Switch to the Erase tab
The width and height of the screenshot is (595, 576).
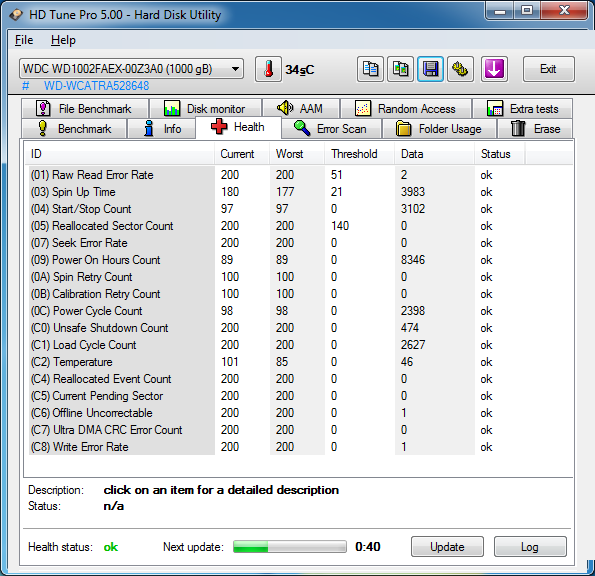pos(535,129)
